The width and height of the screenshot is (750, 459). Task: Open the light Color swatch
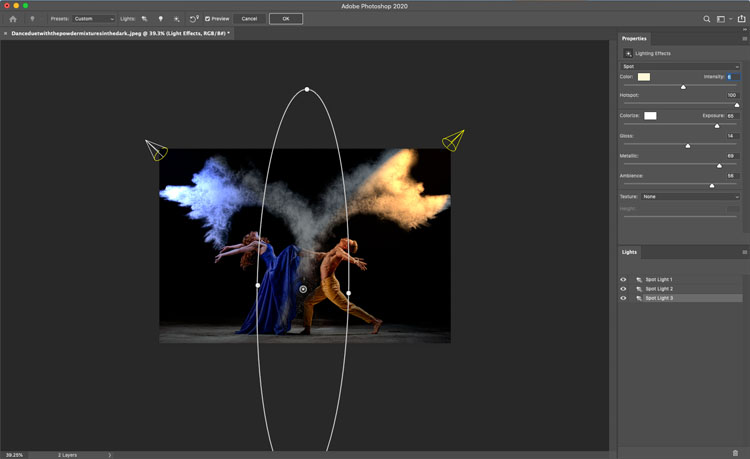tap(644, 77)
